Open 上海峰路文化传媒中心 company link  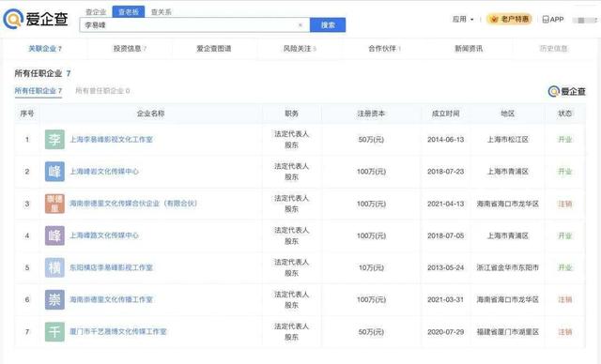point(104,235)
